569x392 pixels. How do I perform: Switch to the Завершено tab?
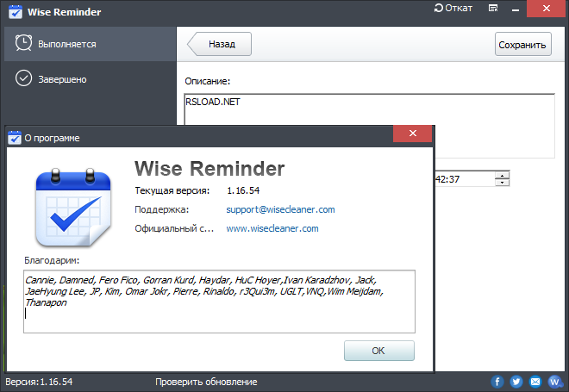click(90, 78)
